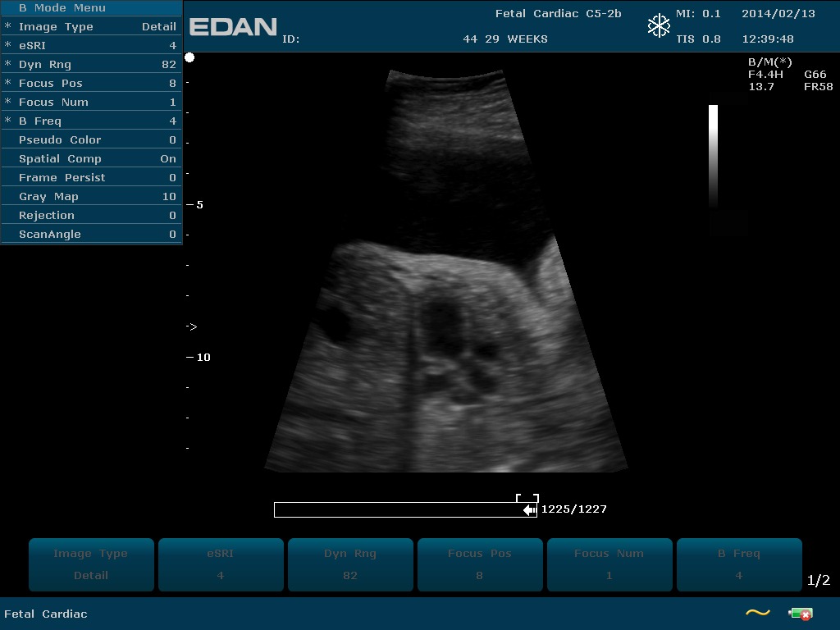Click the cine loop arrow marker
The width and height of the screenshot is (840, 630).
click(x=529, y=510)
